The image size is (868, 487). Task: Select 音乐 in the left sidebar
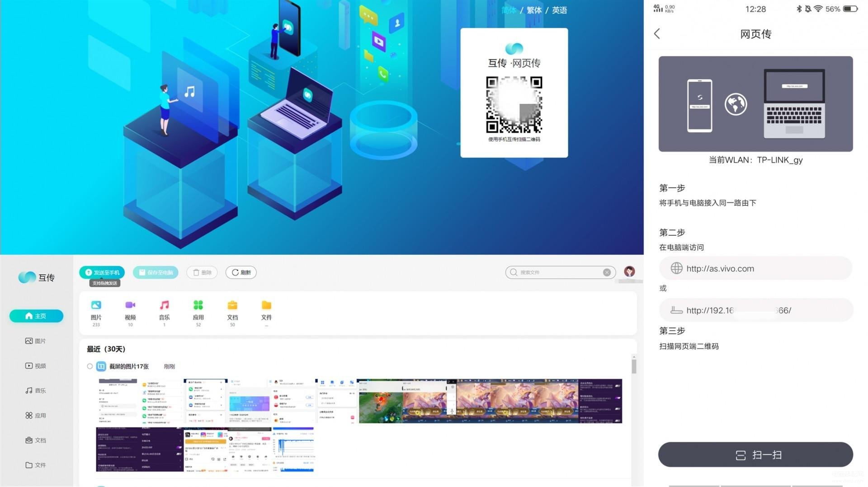click(36, 390)
